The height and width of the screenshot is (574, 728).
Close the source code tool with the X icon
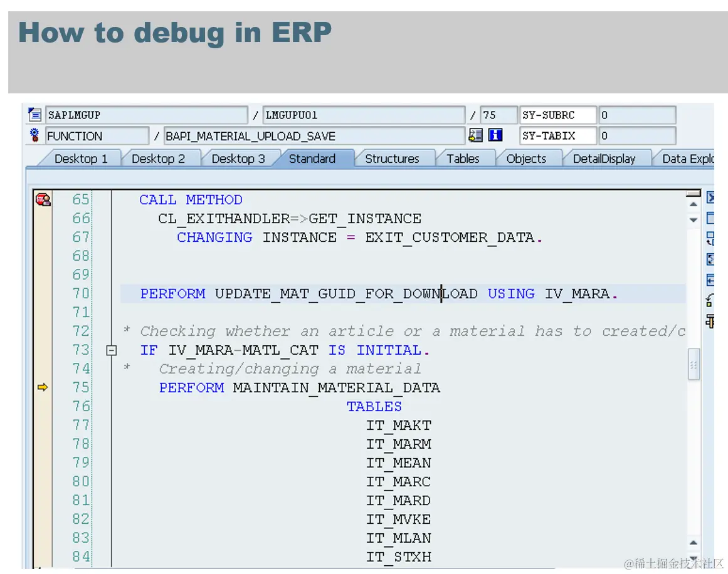coord(710,197)
